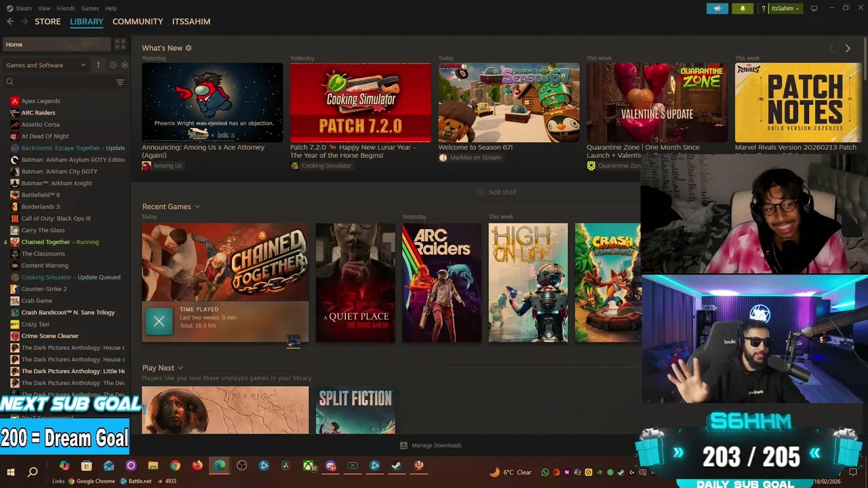868x488 pixels.
Task: Stop Chained Together with the X button
Action: pyautogui.click(x=159, y=321)
